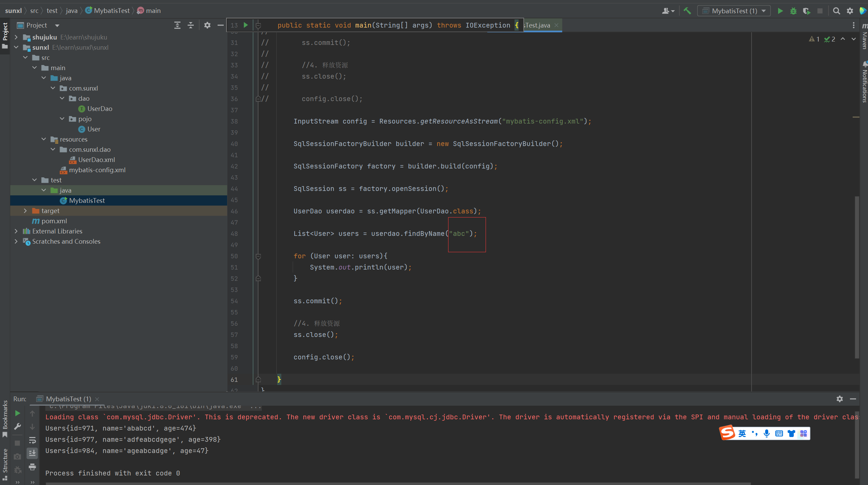Click the print icon in Run console
868x485 pixels.
tap(32, 467)
